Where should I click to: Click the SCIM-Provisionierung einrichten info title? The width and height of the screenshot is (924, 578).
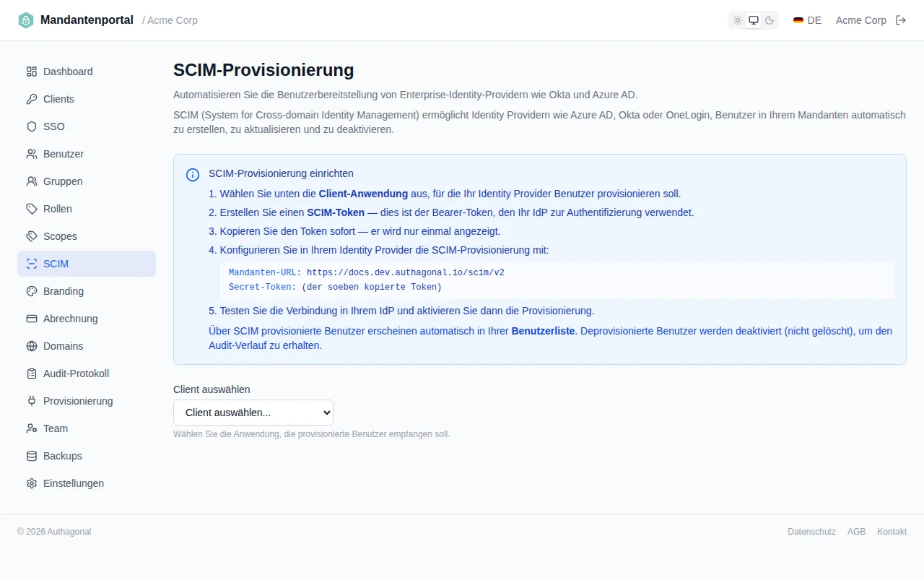click(x=281, y=173)
